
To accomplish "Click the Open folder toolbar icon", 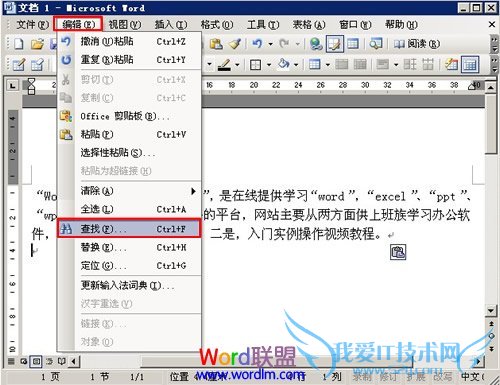I will pos(37,44).
